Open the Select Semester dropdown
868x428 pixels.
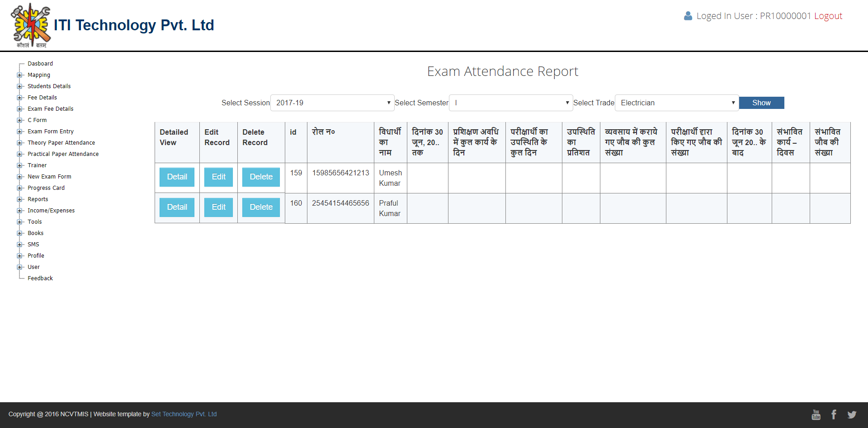[510, 103]
